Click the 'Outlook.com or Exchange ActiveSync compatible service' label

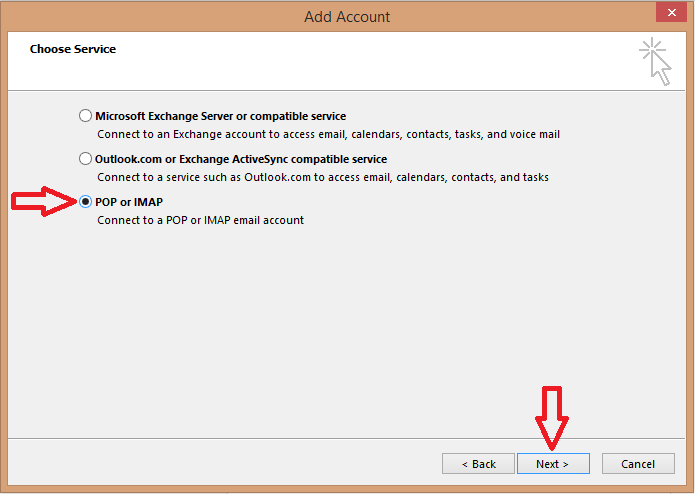[241, 159]
